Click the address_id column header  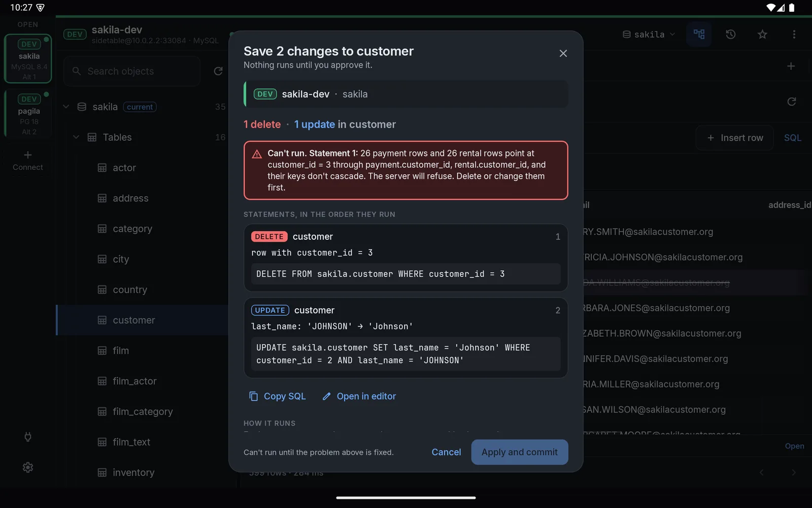pyautogui.click(x=790, y=205)
